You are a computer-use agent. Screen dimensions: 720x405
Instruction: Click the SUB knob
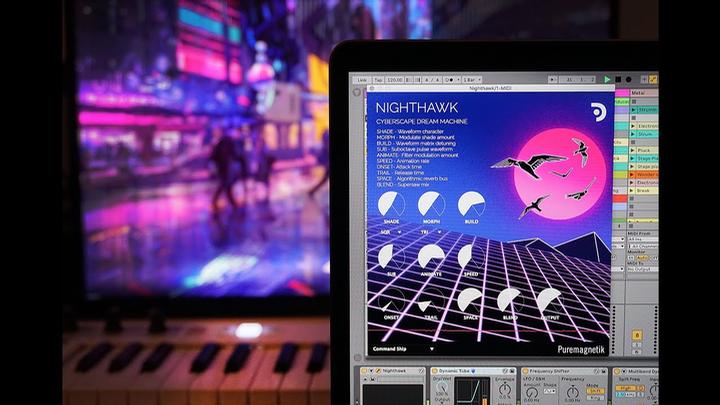point(391,257)
